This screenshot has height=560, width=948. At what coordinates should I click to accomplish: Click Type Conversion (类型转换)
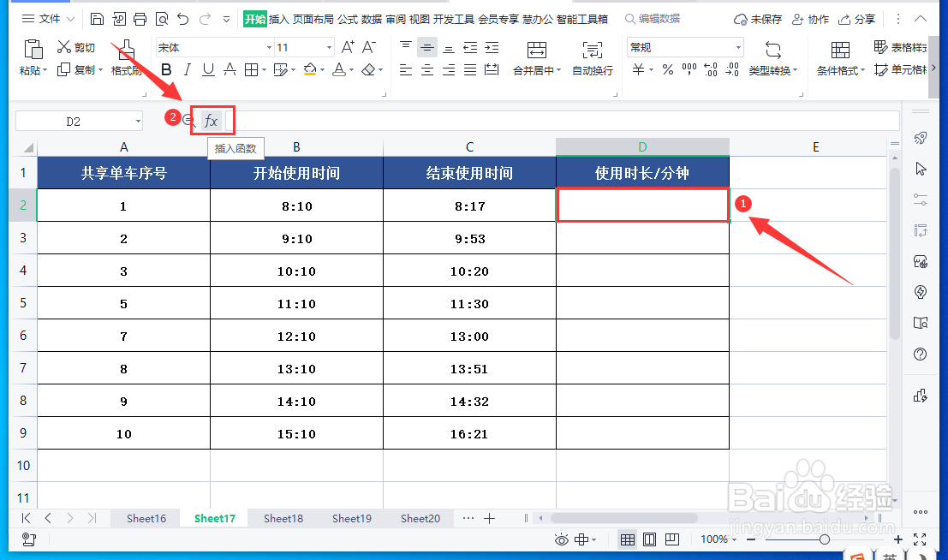773,59
